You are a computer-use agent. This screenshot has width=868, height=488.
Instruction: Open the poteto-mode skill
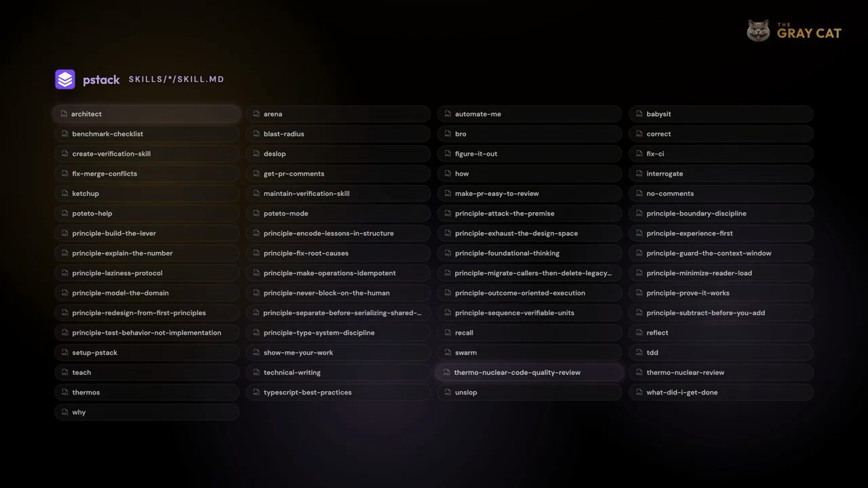338,213
